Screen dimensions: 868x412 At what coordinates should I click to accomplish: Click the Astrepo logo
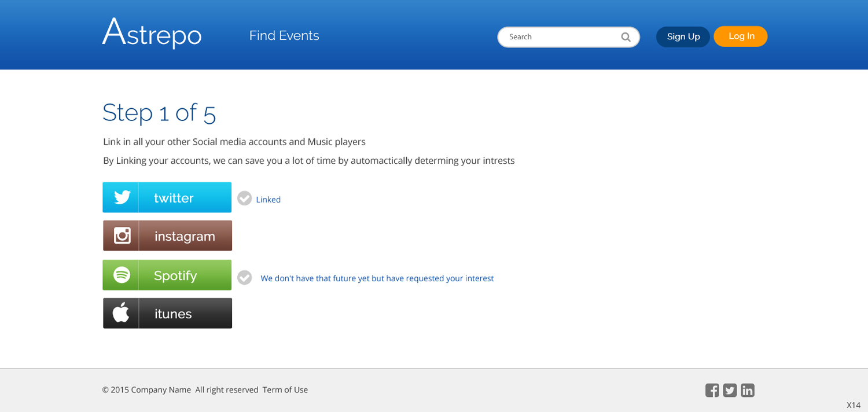152,33
